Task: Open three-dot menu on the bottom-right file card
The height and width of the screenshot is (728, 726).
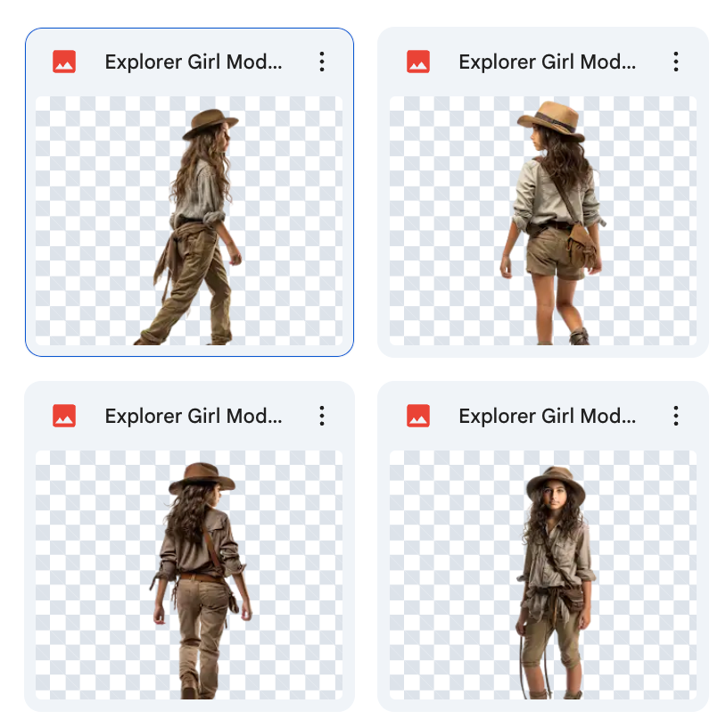Action: [x=676, y=416]
